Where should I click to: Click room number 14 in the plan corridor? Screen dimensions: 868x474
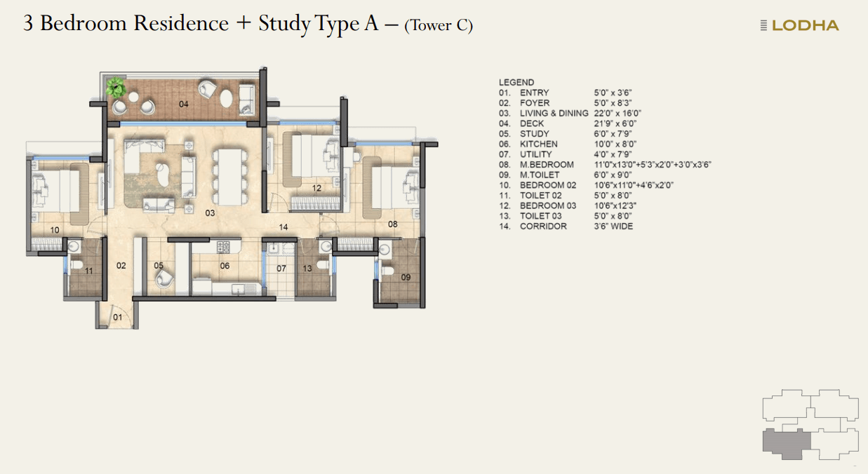[x=283, y=227]
